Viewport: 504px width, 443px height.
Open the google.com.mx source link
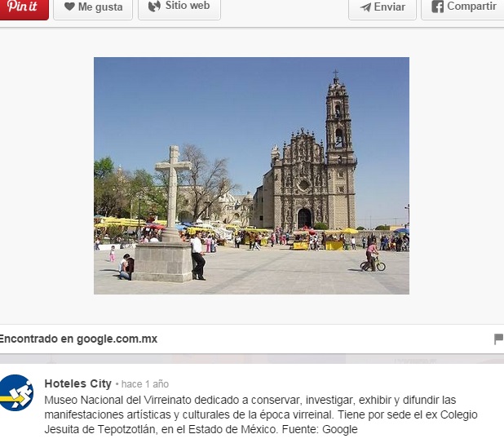(117, 339)
